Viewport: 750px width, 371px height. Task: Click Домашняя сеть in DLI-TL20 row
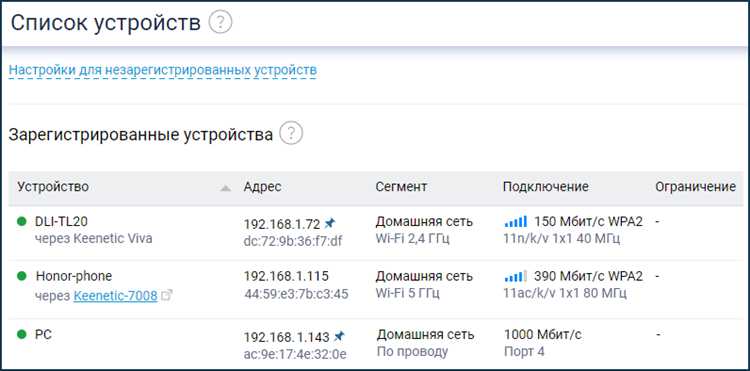tap(424, 221)
